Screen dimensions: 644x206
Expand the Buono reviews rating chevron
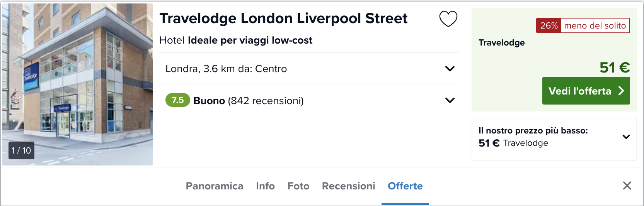pyautogui.click(x=450, y=100)
